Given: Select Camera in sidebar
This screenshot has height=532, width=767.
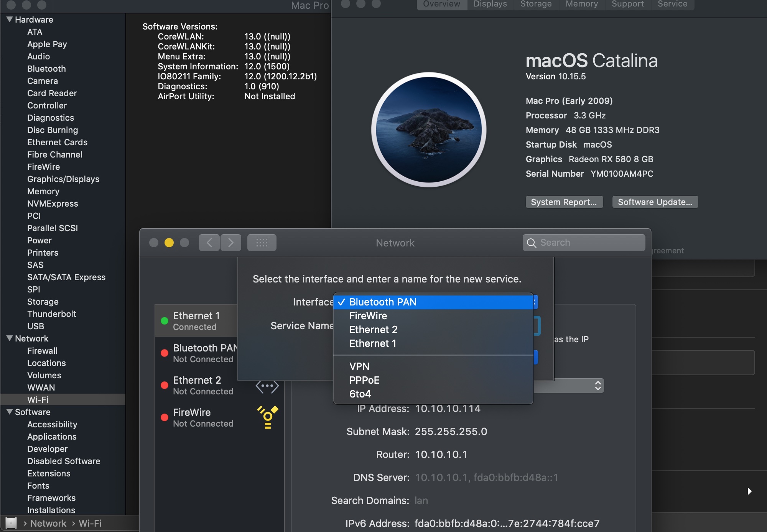Looking at the screenshot, I should tap(43, 81).
